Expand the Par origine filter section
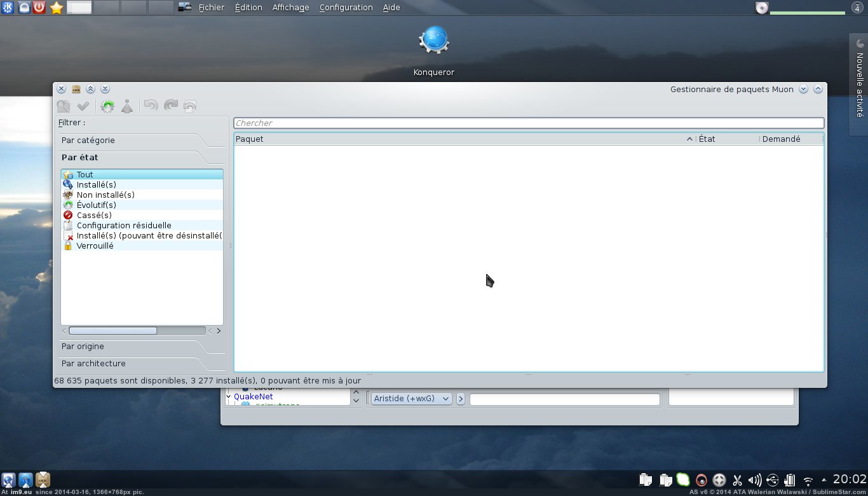The image size is (868, 496). coord(83,346)
